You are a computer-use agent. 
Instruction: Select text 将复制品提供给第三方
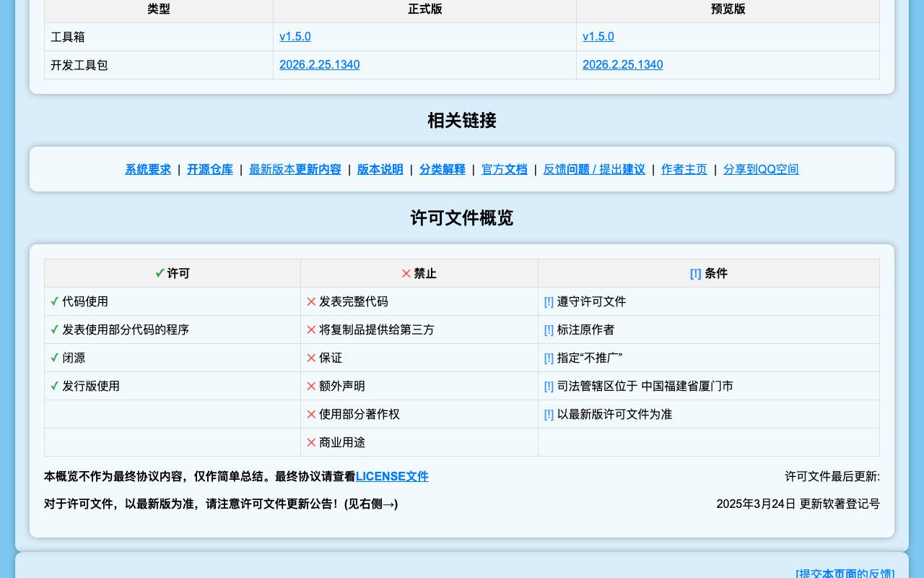click(x=377, y=330)
